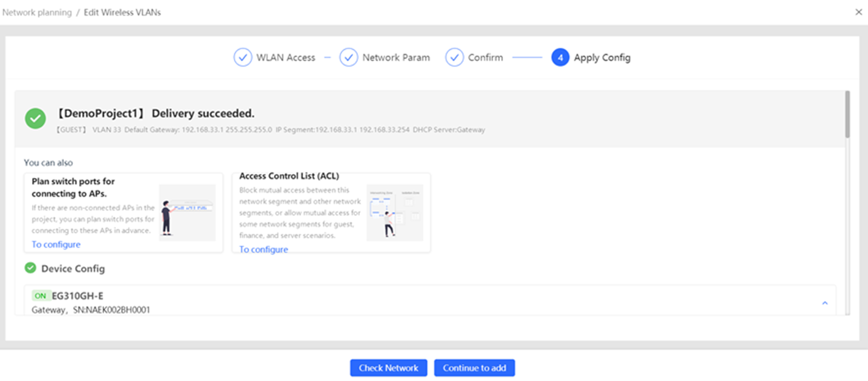Click the switch ports illustration image
Viewport: 868px width, 381px height.
187,212
